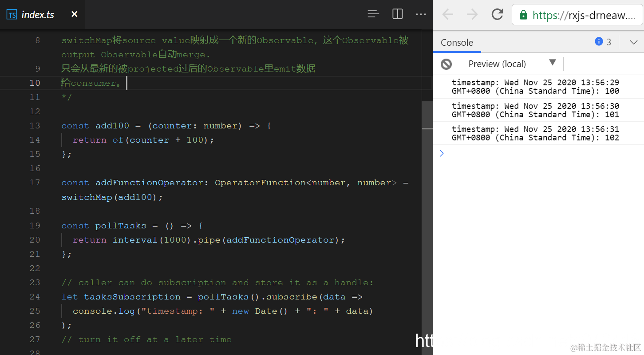Click the console input prompt arrow
Viewport: 644px width, 355px height.
click(x=442, y=153)
